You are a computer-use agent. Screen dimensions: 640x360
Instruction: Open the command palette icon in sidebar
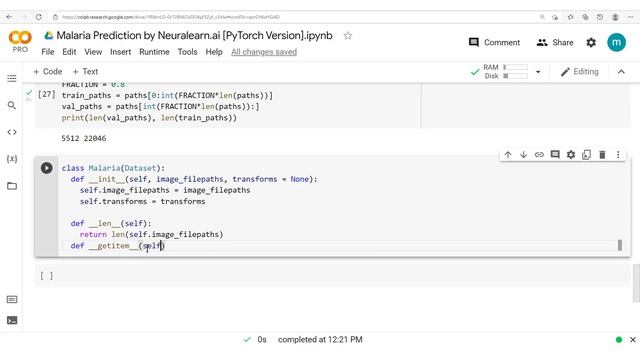(12, 299)
